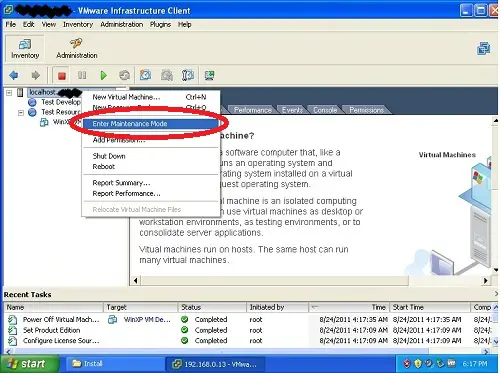Viewport: 500px width, 373px height.
Task: Sort tasks by Status column header
Action: point(212,307)
